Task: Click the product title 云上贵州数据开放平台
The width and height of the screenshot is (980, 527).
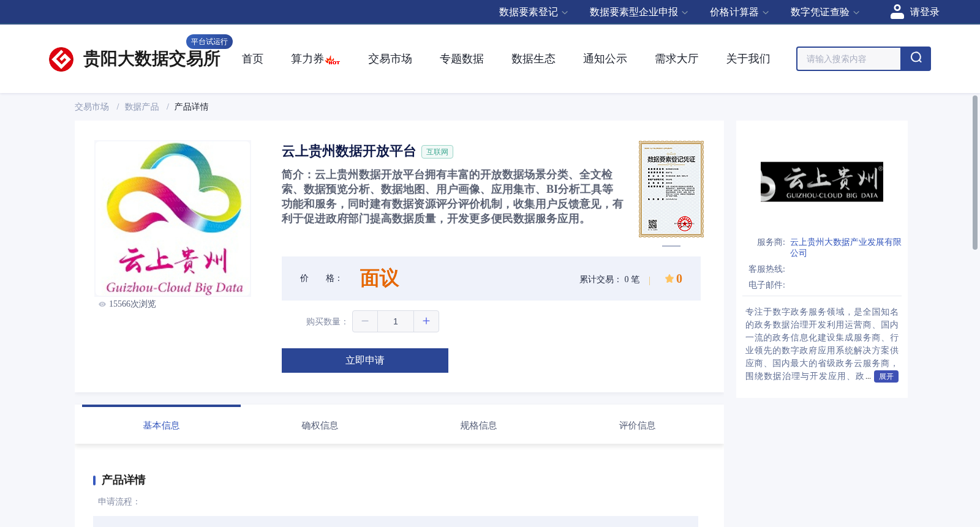Action: pos(349,151)
